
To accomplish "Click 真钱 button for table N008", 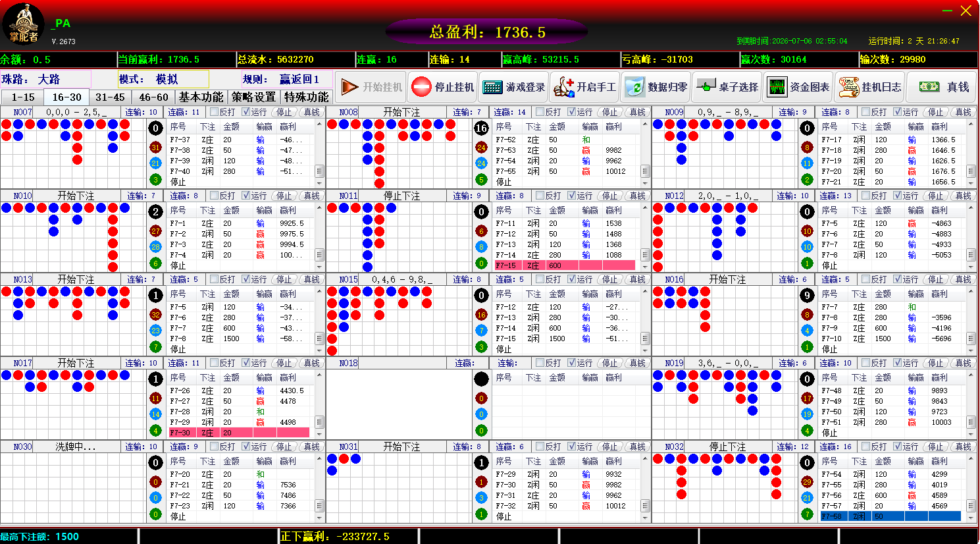I will click(x=637, y=112).
